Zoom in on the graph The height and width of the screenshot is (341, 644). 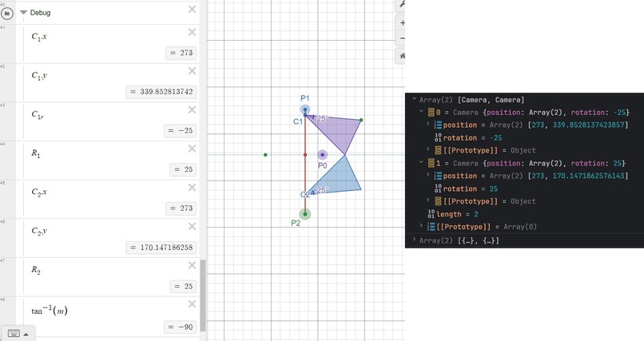(401, 23)
